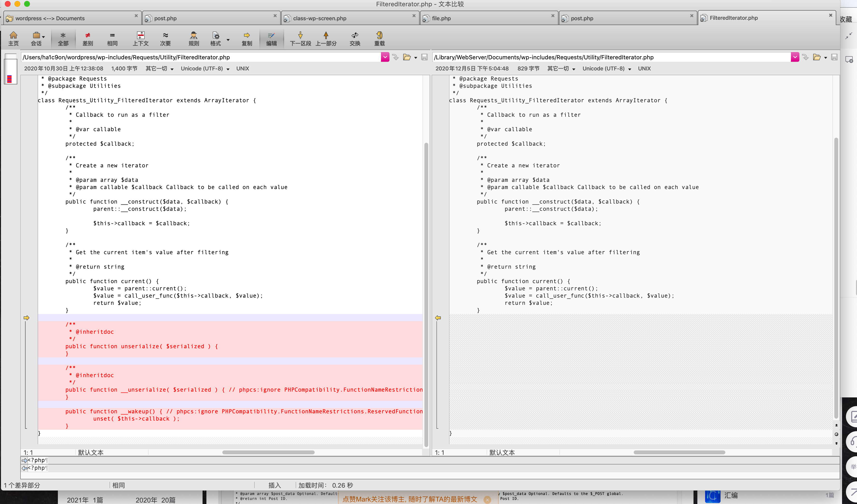This screenshot has width=857, height=504.
Task: Toggle the 全部 show-all filter
Action: point(63,39)
